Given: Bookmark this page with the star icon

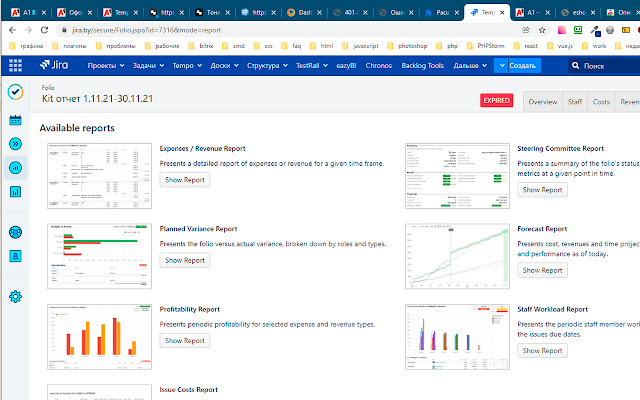Looking at the screenshot, I should tap(542, 30).
